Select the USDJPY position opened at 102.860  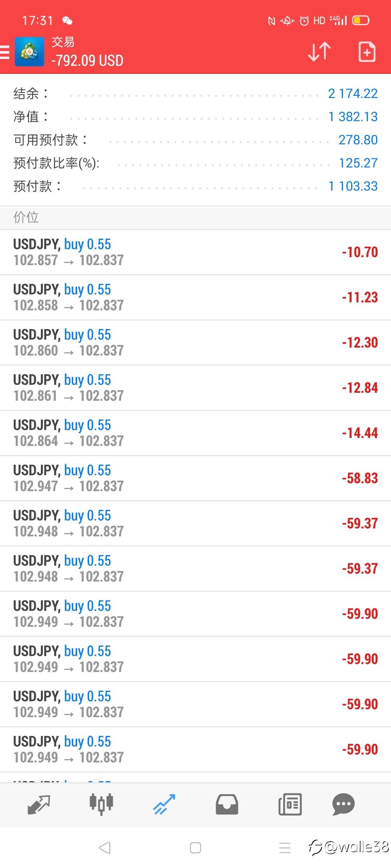click(x=195, y=342)
